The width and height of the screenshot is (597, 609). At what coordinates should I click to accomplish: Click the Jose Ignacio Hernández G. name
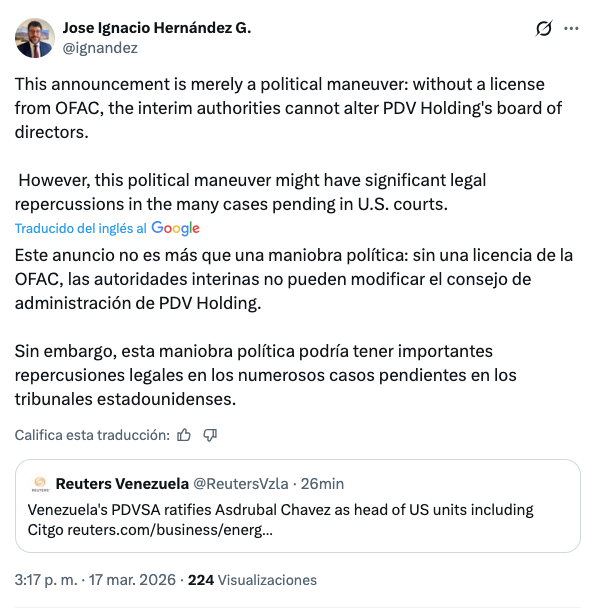coord(157,28)
